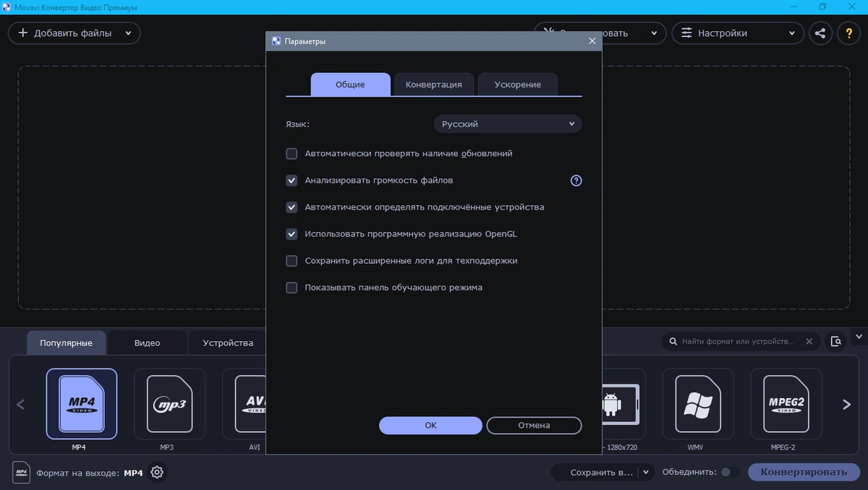Open help via the question mark button
This screenshot has width=868, height=490.
(x=849, y=33)
